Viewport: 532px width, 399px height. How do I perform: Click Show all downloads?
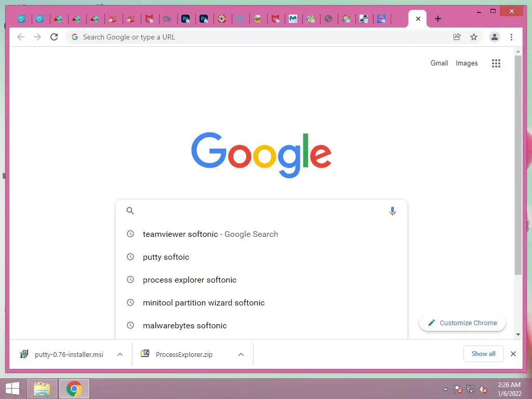(484, 354)
